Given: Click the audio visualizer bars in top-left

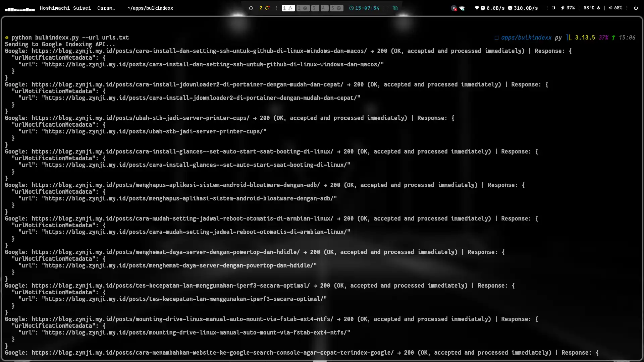Looking at the screenshot, I should [x=20, y=9].
